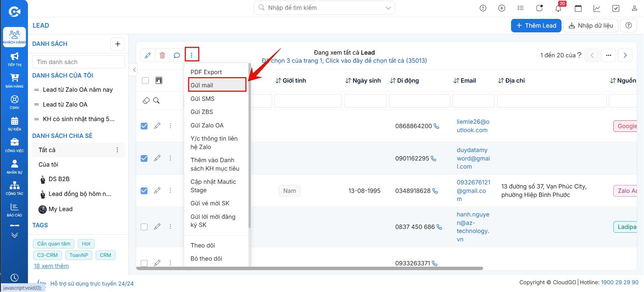Open the Nhân sự HR module

click(x=14, y=167)
